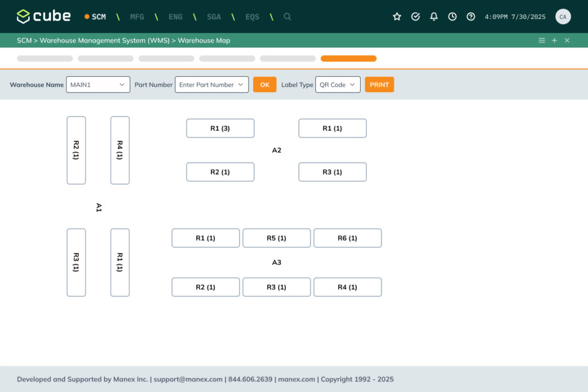The width and height of the screenshot is (588, 392).
Task: Select the highlighted orange tab
Action: 349,59
